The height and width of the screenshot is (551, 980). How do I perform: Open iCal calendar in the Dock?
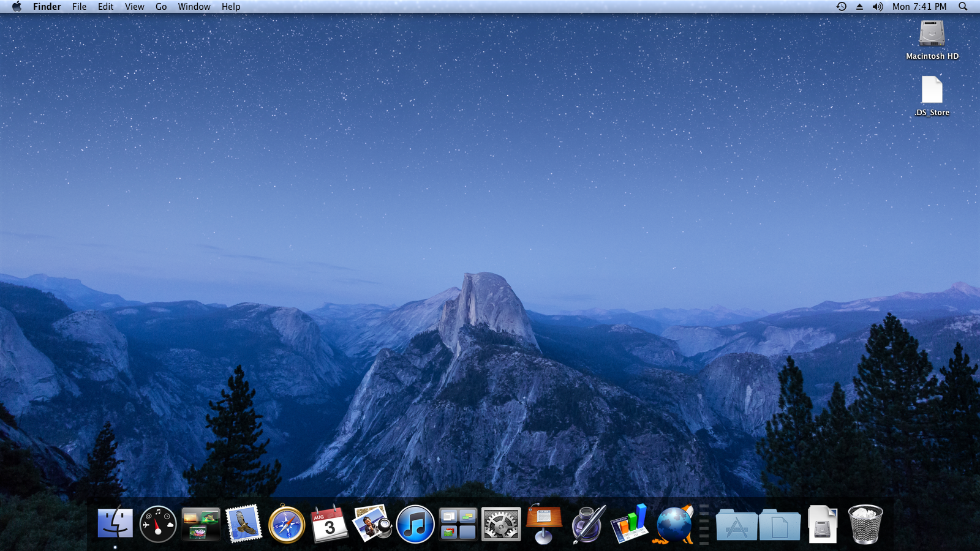330,524
